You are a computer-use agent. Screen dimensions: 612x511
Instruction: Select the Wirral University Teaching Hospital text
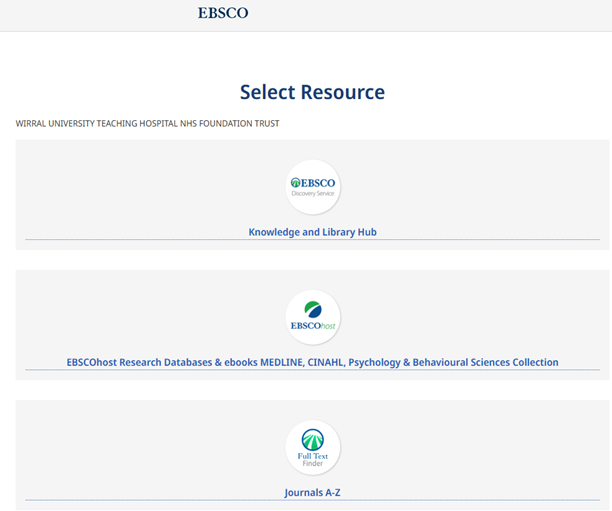148,123
